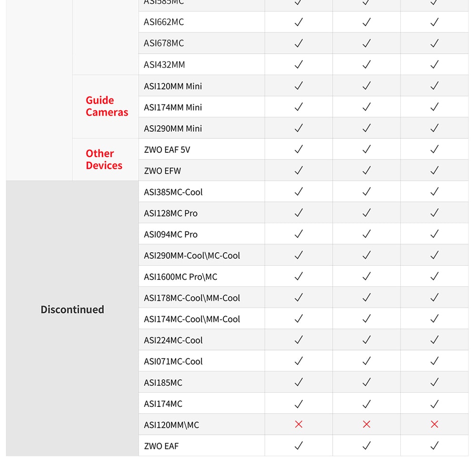Viewport: 476px width, 464px height.
Task: Select the ASI120MM Mini product name
Action: coord(173,86)
